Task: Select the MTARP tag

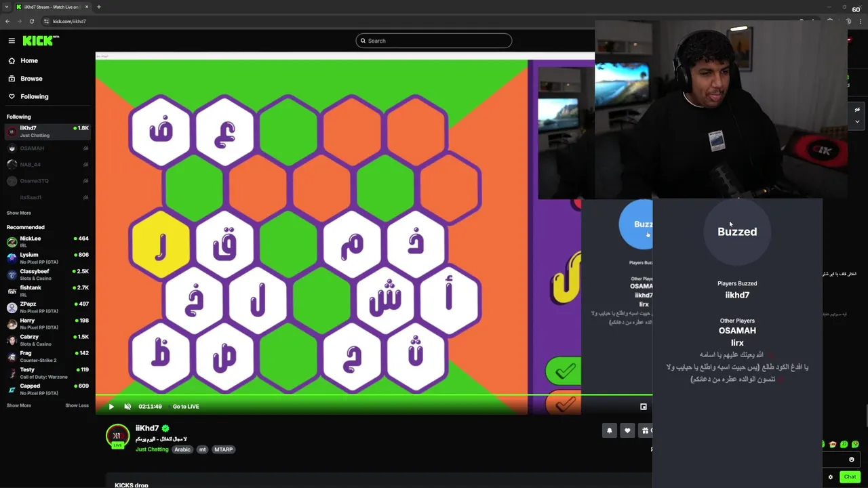Action: click(x=223, y=449)
